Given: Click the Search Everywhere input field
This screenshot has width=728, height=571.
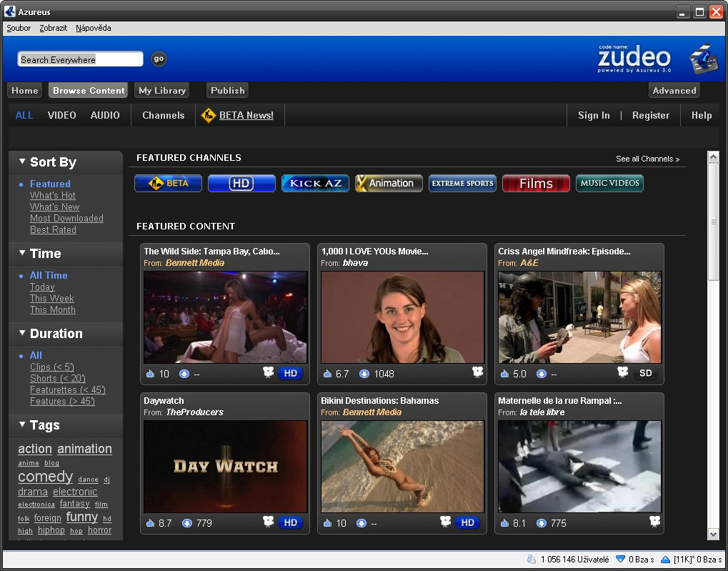Looking at the screenshot, I should 80,59.
